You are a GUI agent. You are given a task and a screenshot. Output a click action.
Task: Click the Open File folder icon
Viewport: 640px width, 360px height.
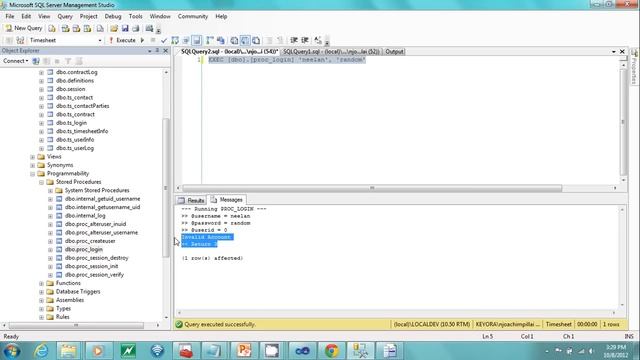click(114, 29)
